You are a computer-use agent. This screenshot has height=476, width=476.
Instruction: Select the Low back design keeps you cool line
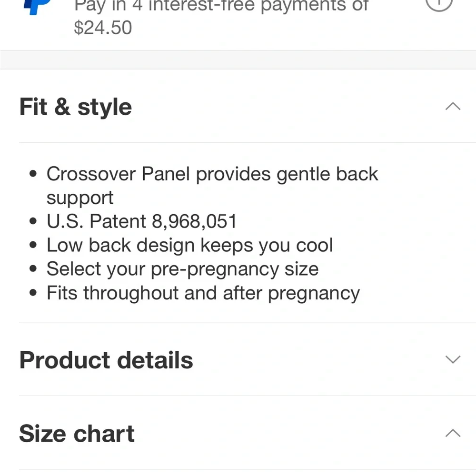coord(190,245)
